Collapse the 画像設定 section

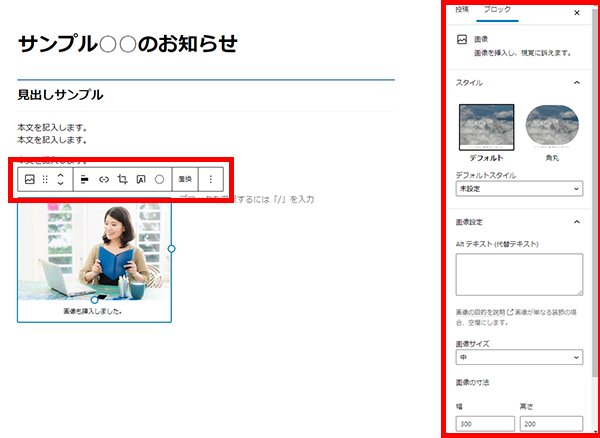point(576,221)
